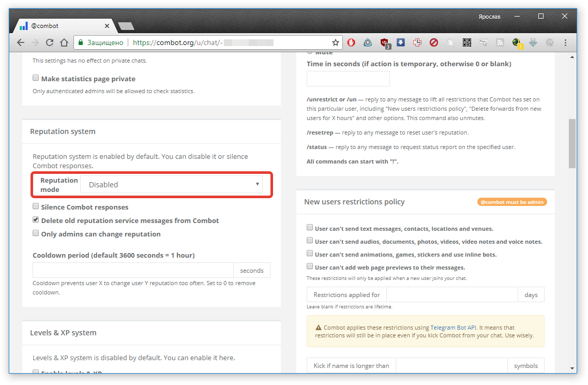Click the New users restrictions policy heading
The height and width of the screenshot is (385, 588).
click(354, 202)
